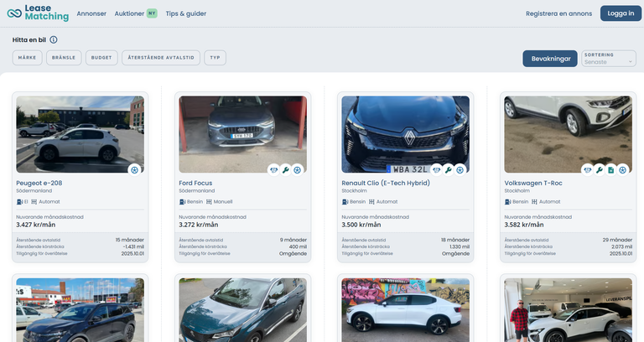Click the Bevakningar button
644x342 pixels.
pyautogui.click(x=550, y=59)
